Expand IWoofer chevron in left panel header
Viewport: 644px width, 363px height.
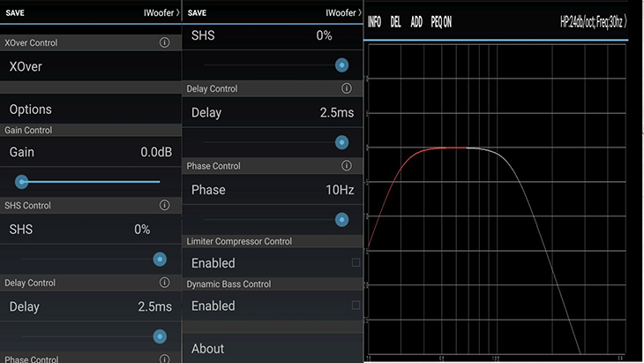click(178, 12)
